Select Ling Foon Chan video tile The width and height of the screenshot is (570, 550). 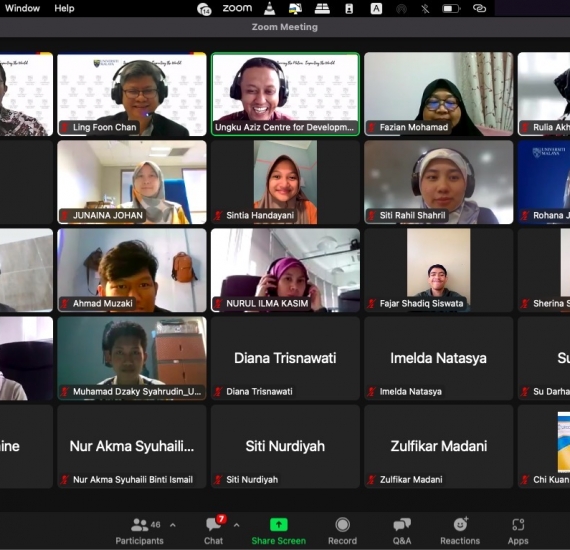(x=132, y=94)
